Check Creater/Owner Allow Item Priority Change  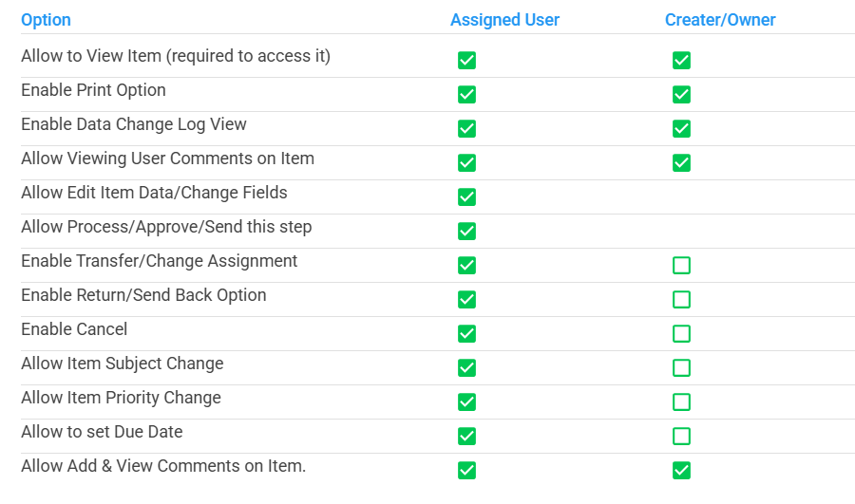pyautogui.click(x=681, y=402)
